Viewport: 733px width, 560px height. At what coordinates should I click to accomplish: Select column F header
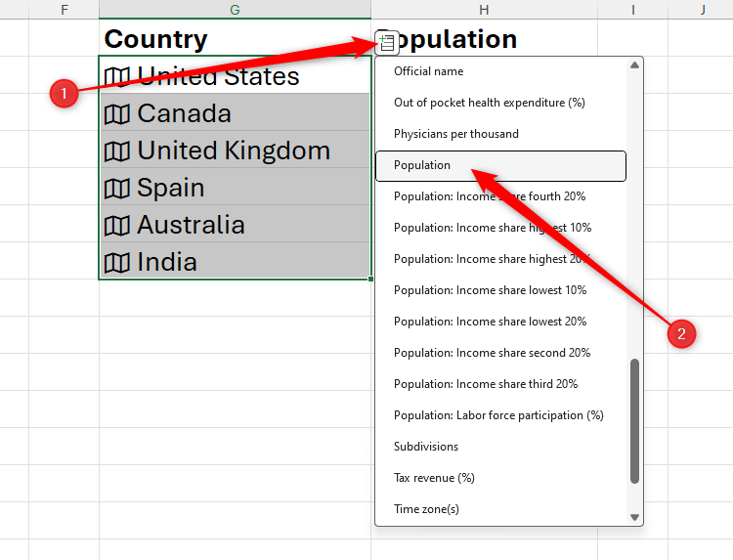(65, 9)
